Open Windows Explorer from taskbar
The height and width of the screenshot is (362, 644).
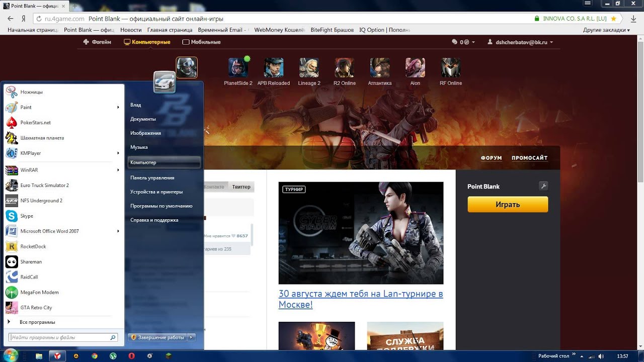39,356
